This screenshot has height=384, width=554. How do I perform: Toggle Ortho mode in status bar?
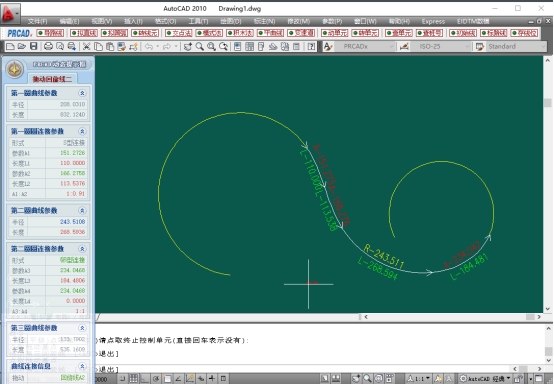pyautogui.click(x=145, y=379)
